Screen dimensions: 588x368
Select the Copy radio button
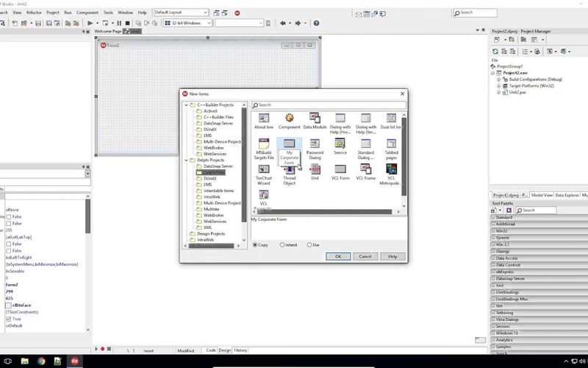tap(255, 244)
